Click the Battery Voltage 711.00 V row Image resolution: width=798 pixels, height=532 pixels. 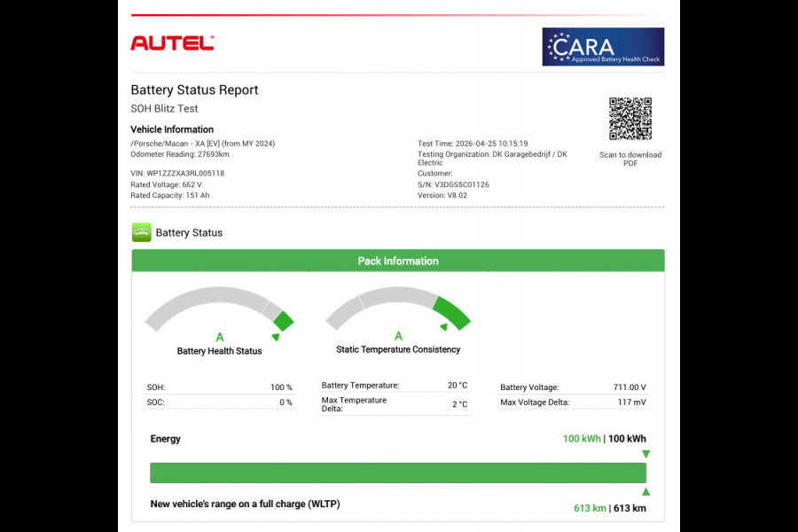(573, 387)
